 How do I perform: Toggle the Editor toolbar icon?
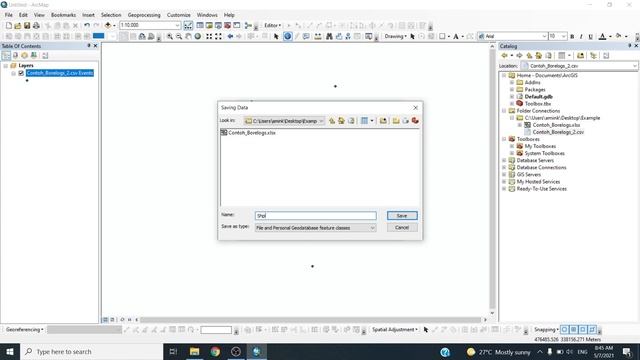click(x=188, y=26)
